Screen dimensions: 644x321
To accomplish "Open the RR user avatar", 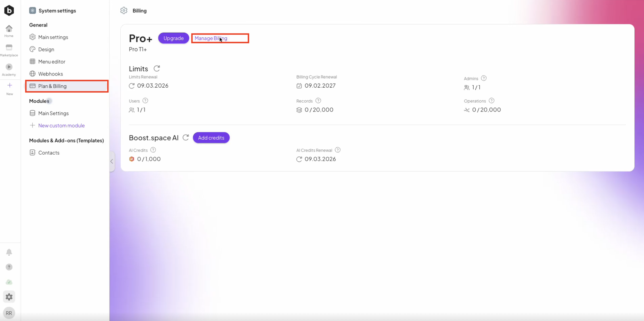I will tap(9, 313).
